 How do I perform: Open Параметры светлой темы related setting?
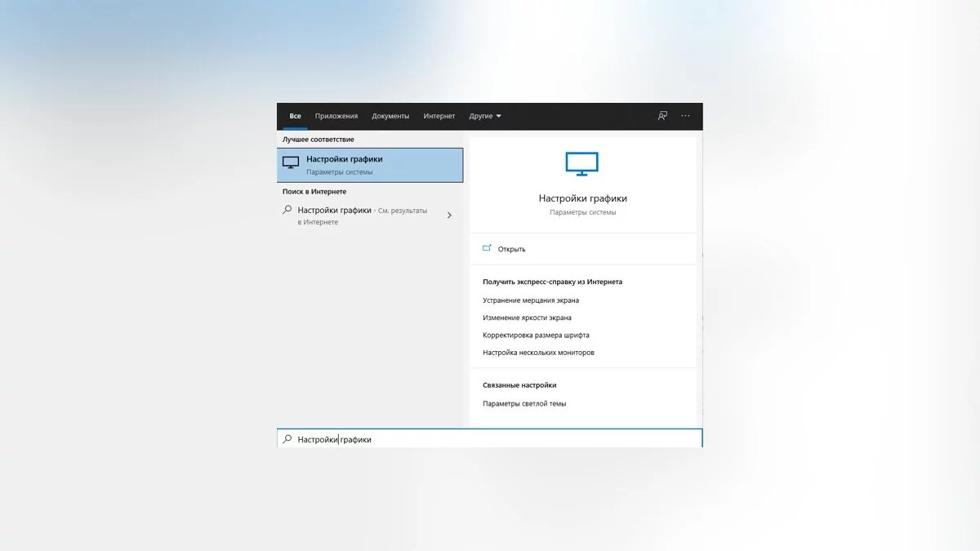(x=524, y=403)
